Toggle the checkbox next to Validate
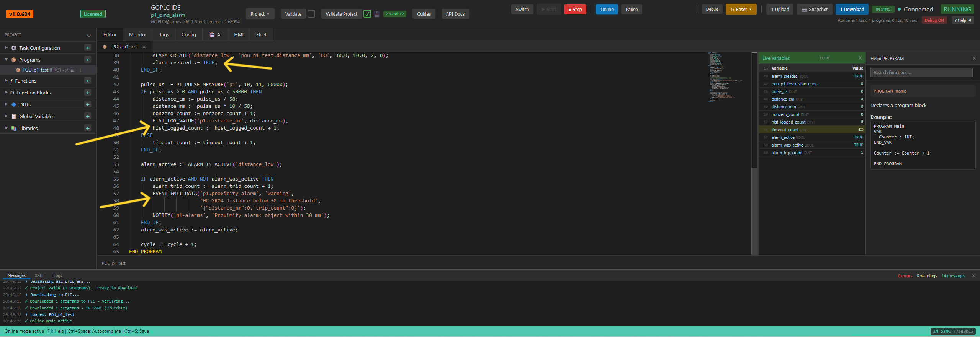The height and width of the screenshot is (337, 980). tap(311, 14)
